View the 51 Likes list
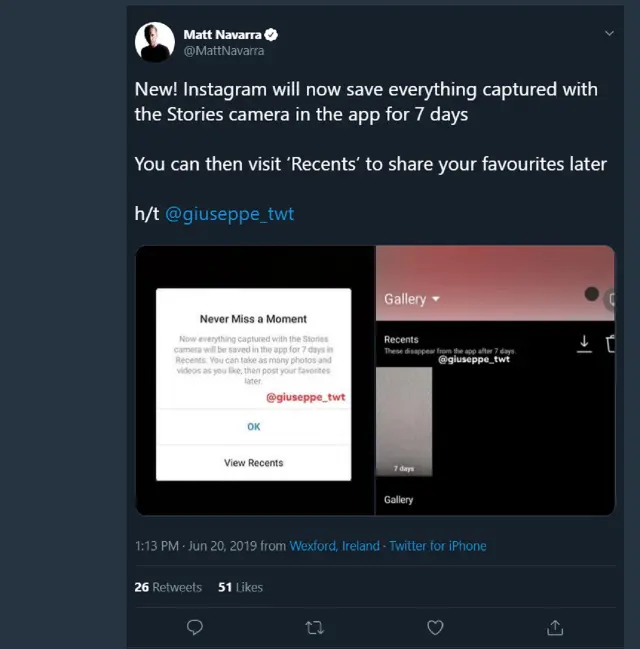This screenshot has width=640, height=649. click(x=240, y=587)
